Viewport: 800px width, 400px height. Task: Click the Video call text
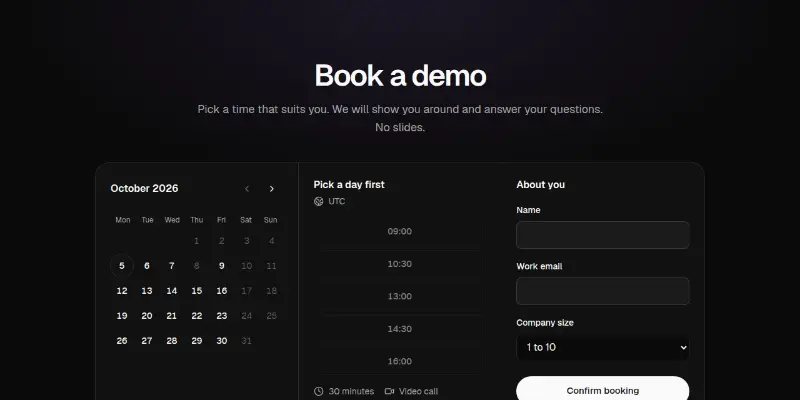418,391
